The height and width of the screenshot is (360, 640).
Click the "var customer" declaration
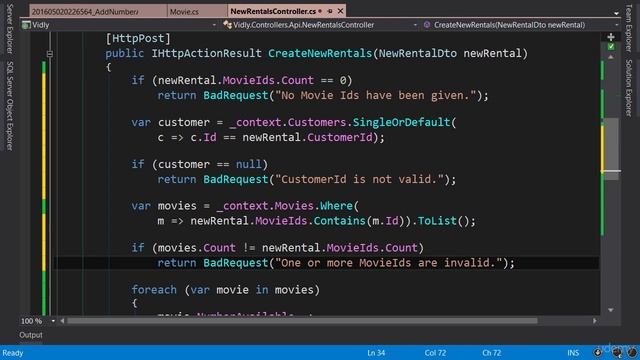pyautogui.click(x=171, y=122)
